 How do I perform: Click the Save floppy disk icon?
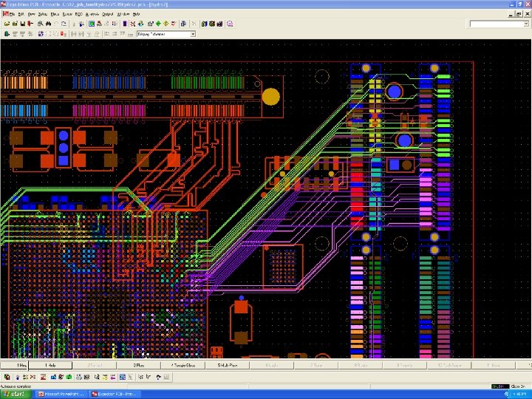click(23, 24)
